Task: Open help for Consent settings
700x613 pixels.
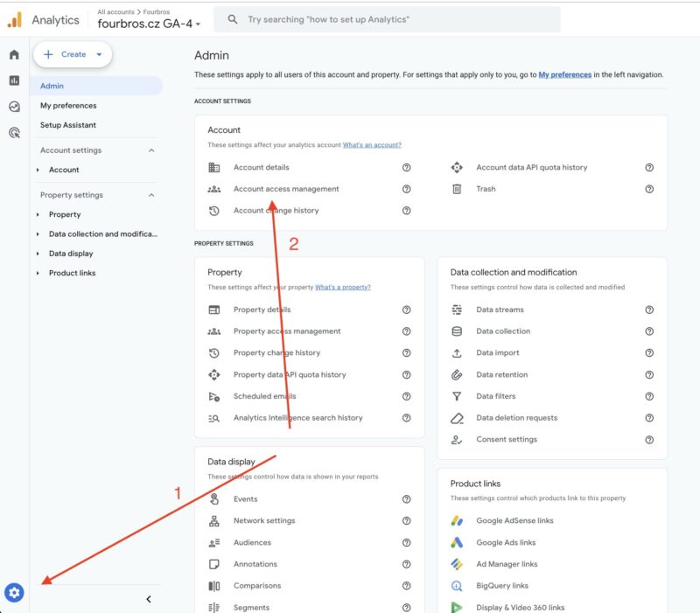Action: coord(649,440)
